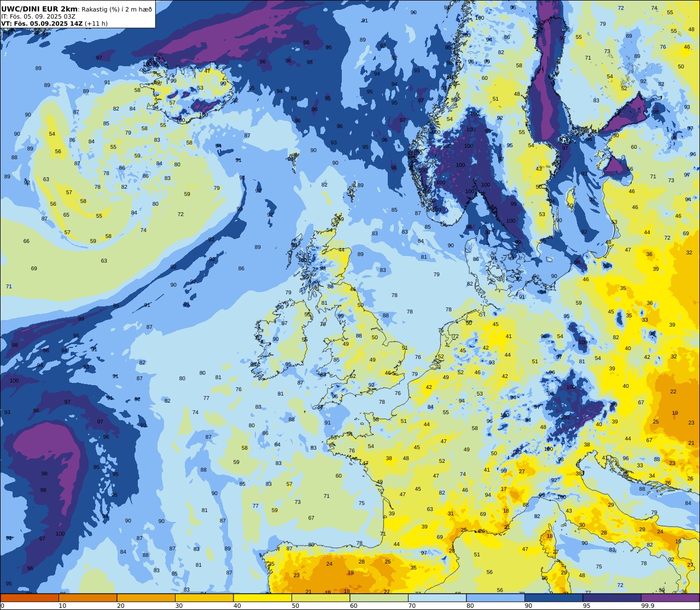The width and height of the screenshot is (700, 610).
Task: Click the 90–95 medium blue legend swatch
Action: (553, 598)
